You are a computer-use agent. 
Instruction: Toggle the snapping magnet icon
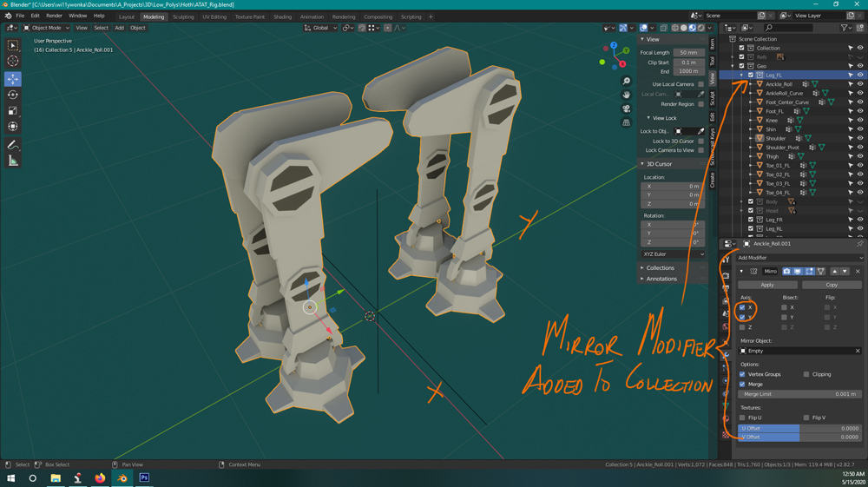click(362, 28)
